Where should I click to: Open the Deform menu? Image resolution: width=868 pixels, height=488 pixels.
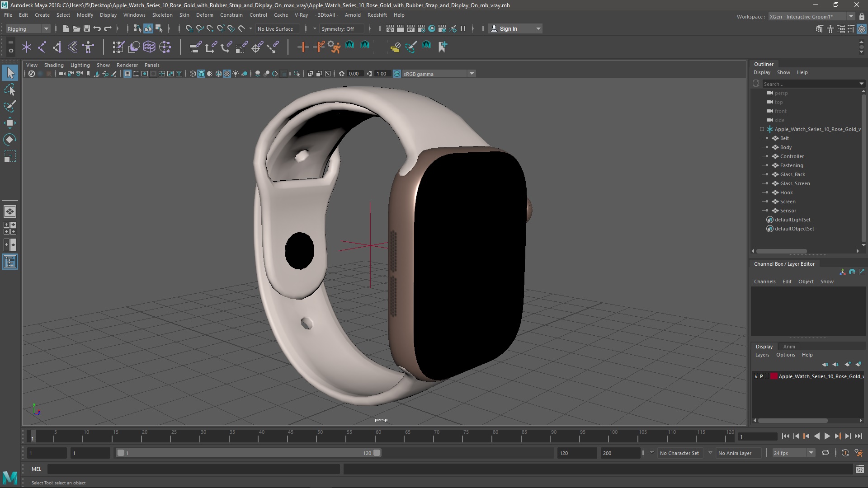204,15
